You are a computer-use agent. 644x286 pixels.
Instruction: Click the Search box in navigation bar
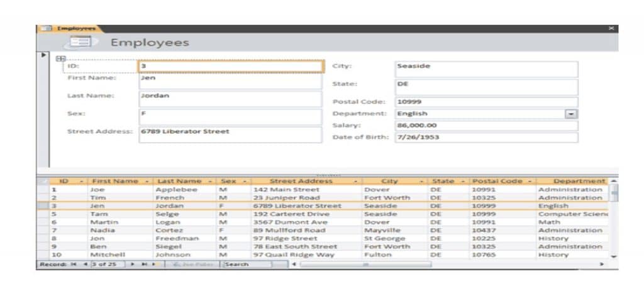[x=247, y=264]
